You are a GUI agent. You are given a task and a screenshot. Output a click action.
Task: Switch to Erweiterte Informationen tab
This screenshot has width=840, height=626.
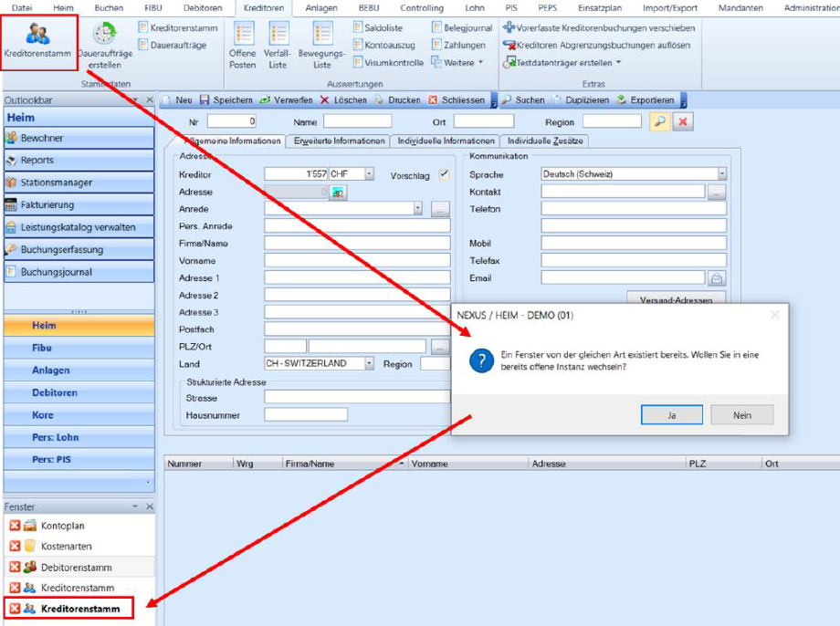[339, 141]
